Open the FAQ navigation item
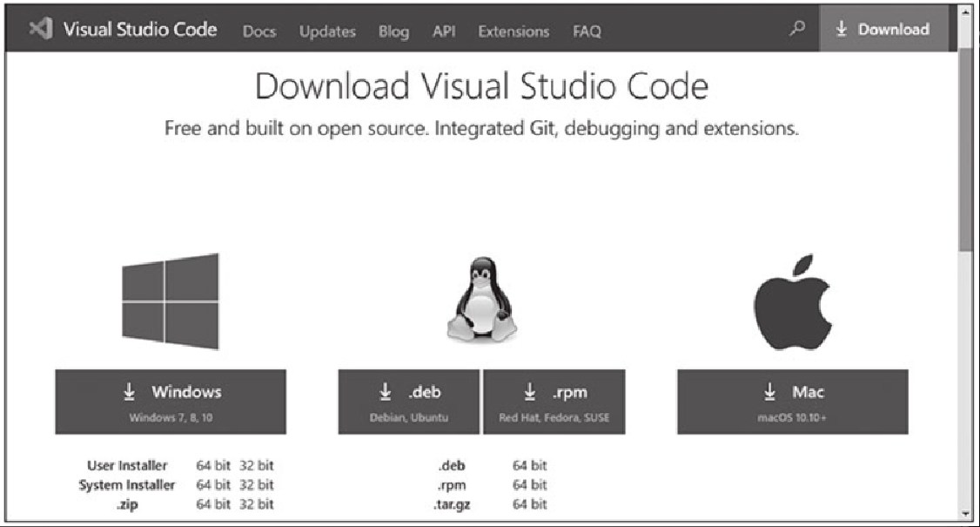980x527 pixels. tap(587, 31)
